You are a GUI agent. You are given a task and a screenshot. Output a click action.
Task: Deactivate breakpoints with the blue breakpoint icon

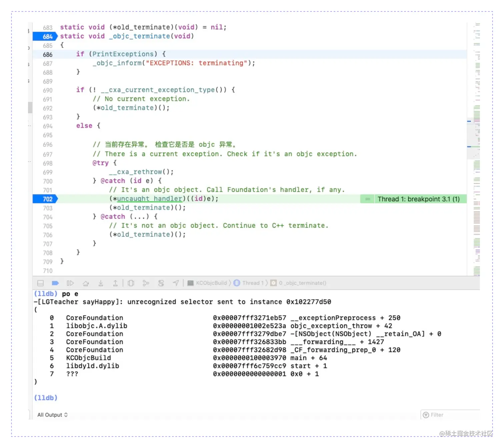[x=55, y=283]
